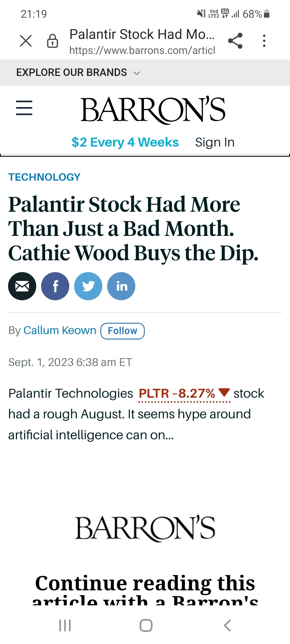Open Callum Keown's author page
290x644 pixels.
(60, 331)
